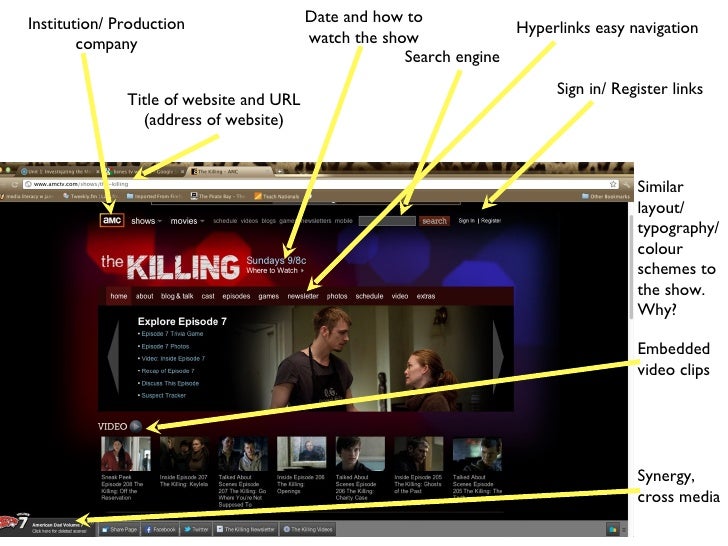Image resolution: width=728 pixels, height=546 pixels.
Task: Expand the shows dropdown menu
Action: (x=146, y=221)
